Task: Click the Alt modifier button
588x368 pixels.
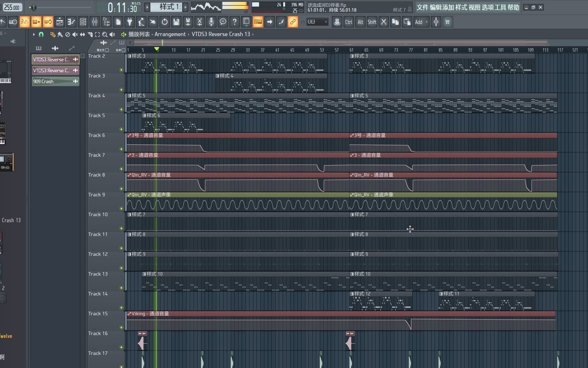Action: pyautogui.click(x=360, y=22)
